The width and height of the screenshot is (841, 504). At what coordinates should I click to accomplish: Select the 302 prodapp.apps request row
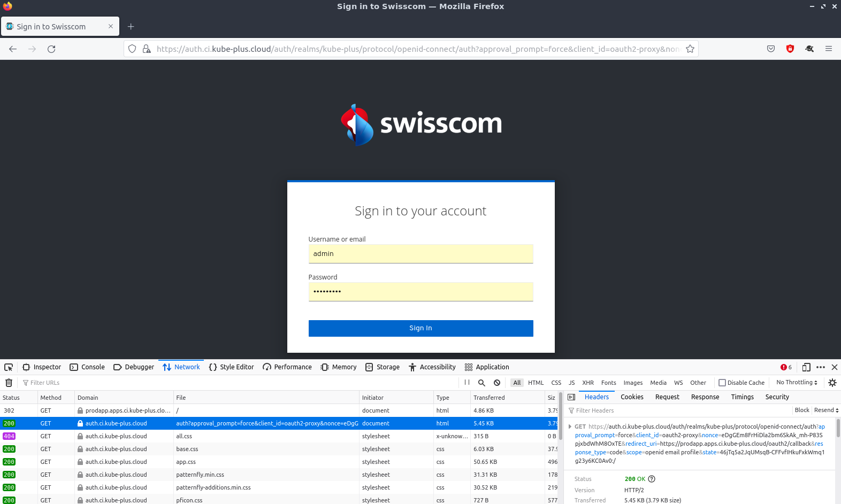pyautogui.click(x=279, y=410)
